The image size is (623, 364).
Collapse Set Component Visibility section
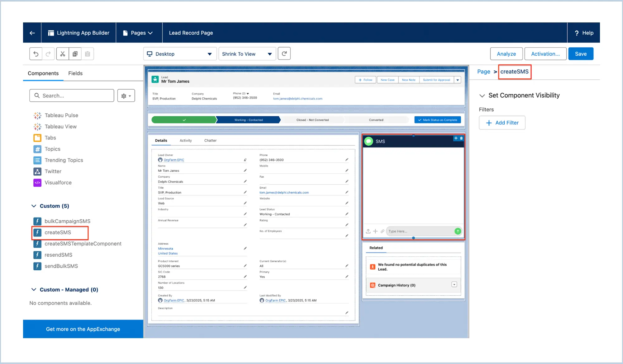coord(482,96)
